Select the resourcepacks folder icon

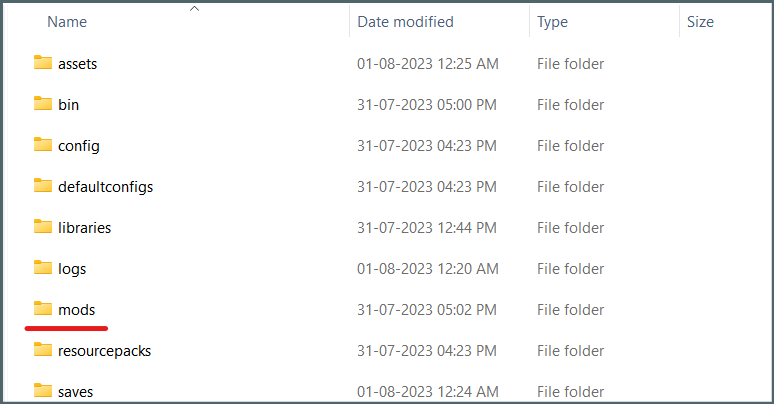click(42, 350)
